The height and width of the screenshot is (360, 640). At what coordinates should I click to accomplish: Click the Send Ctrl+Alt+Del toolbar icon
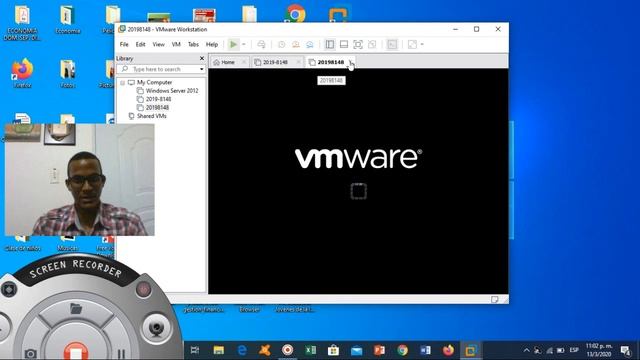261,44
